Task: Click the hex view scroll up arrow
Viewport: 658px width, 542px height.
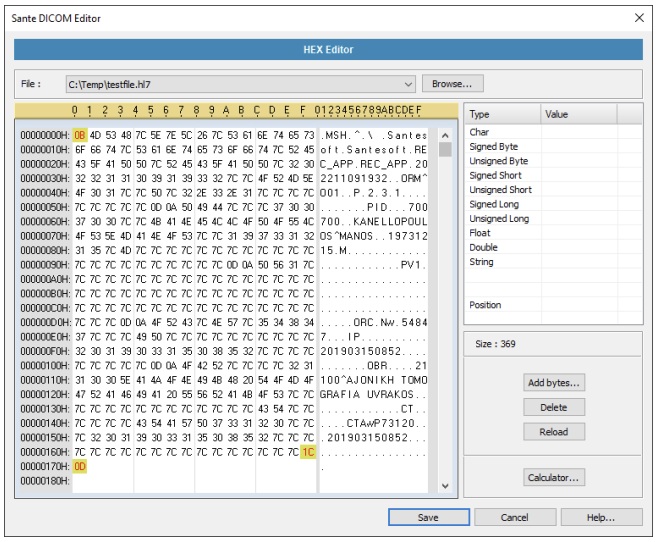Action: pyautogui.click(x=445, y=136)
